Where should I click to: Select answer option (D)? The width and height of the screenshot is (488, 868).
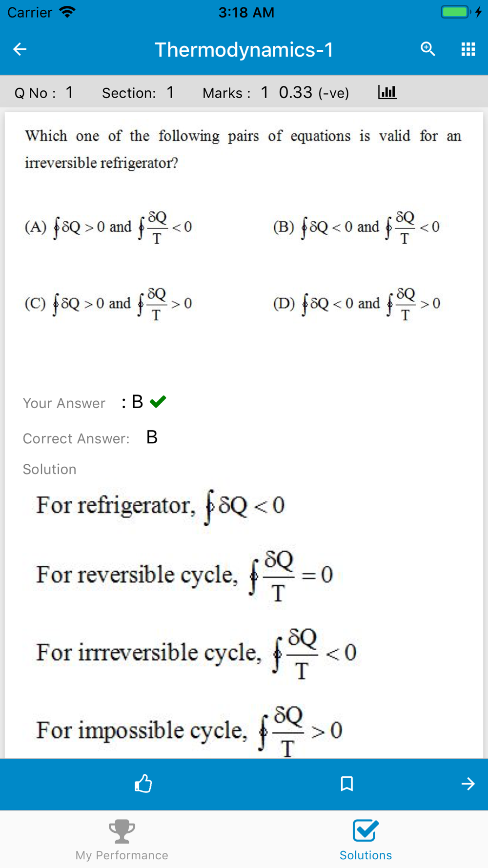[357, 304]
